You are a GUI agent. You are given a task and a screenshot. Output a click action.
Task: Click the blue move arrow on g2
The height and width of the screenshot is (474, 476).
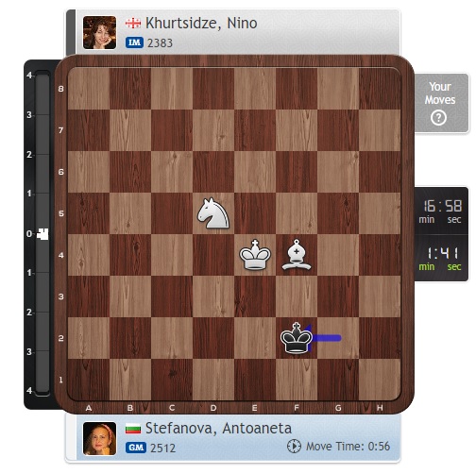(x=324, y=338)
